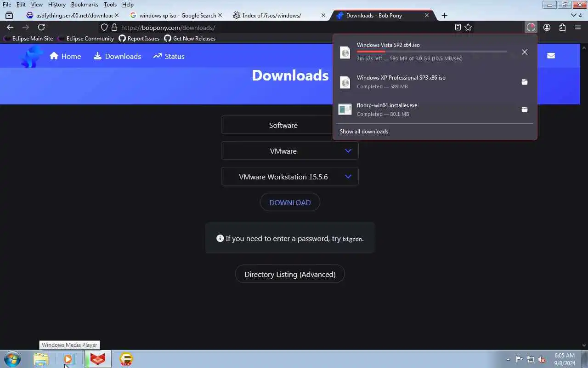The height and width of the screenshot is (368, 588).
Task: Close the Index of /isos/windows/ tab
Action: (x=323, y=15)
